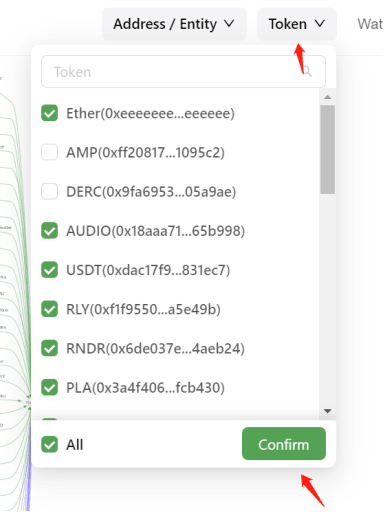Screen dimensions: 384x512
Task: Deselect the AUDIO token checkbox
Action: [50, 231]
